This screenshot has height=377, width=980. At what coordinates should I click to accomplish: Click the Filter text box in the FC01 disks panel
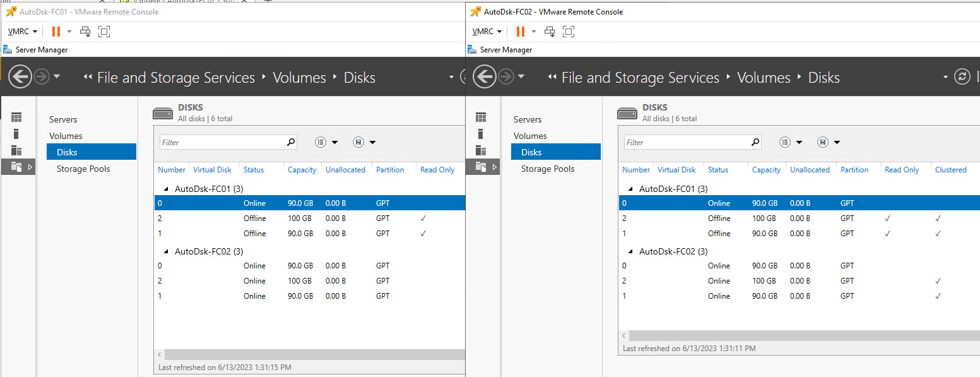click(221, 142)
